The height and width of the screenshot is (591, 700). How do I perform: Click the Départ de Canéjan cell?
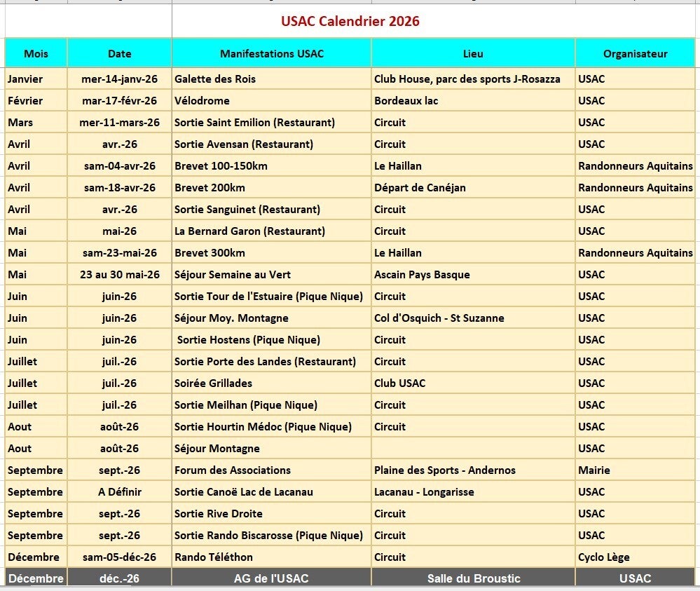(x=473, y=188)
